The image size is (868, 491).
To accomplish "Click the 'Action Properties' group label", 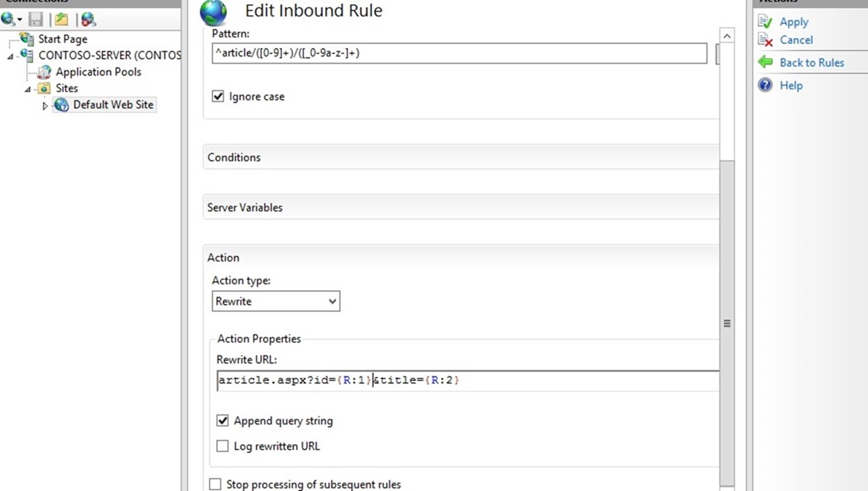I will [x=259, y=338].
